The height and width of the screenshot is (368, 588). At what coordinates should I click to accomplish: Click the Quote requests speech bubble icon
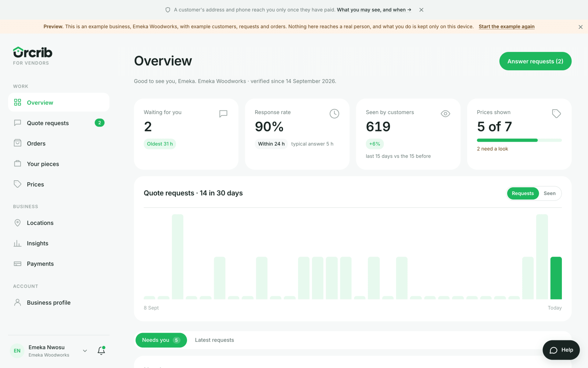pos(18,123)
